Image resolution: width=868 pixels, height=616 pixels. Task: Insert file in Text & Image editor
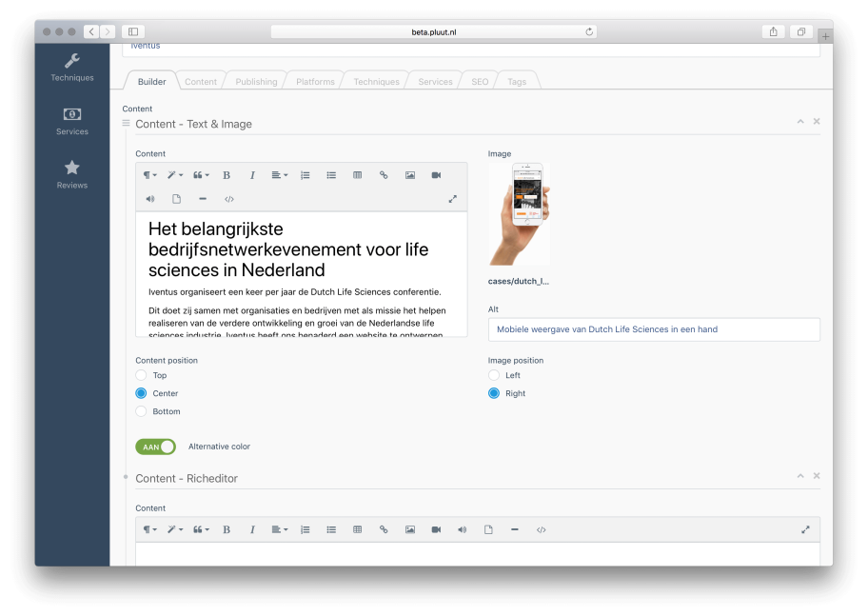point(177,199)
